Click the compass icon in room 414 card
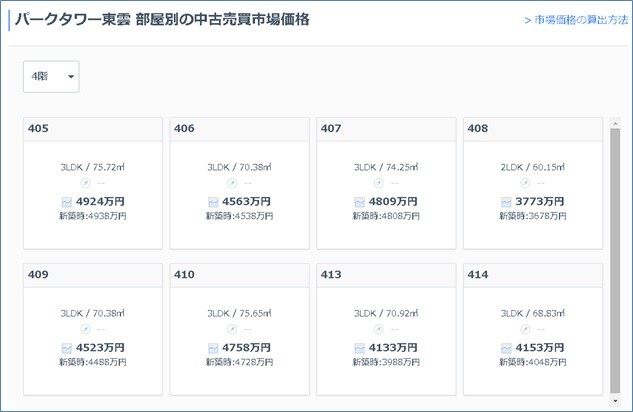Screen dimensions: 633x412 (x=525, y=329)
